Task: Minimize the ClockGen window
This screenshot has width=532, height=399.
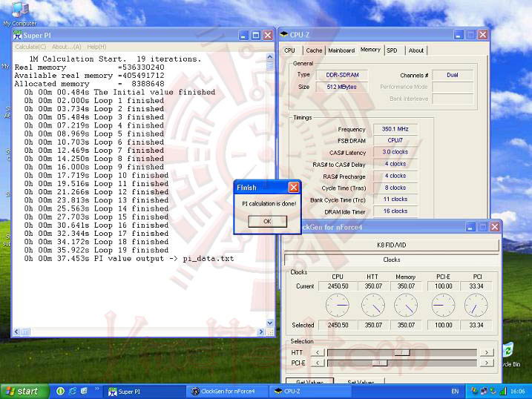Action: (470, 227)
